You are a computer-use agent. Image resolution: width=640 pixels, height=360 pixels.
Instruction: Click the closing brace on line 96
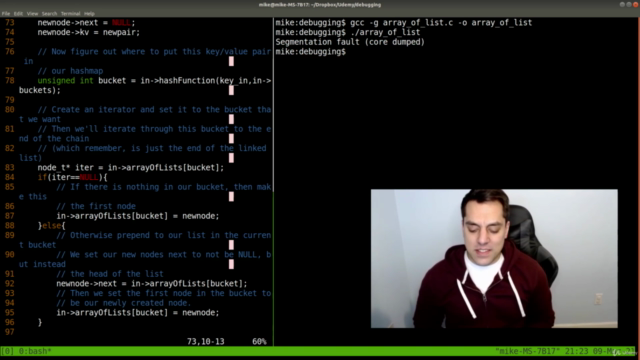40,322
